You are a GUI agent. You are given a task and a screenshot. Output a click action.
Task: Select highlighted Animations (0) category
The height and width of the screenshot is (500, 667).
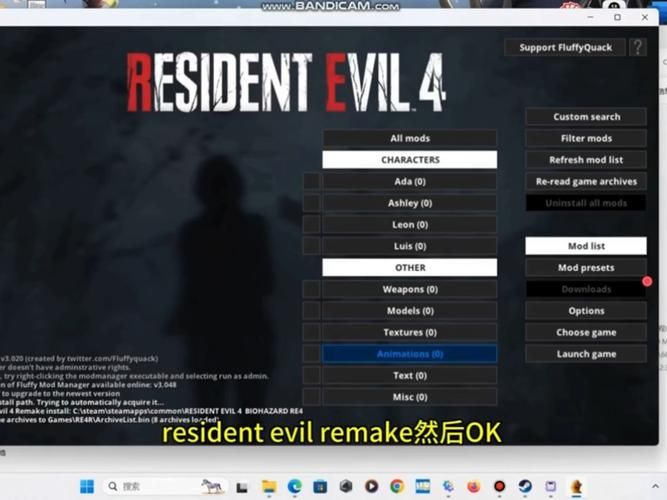410,354
